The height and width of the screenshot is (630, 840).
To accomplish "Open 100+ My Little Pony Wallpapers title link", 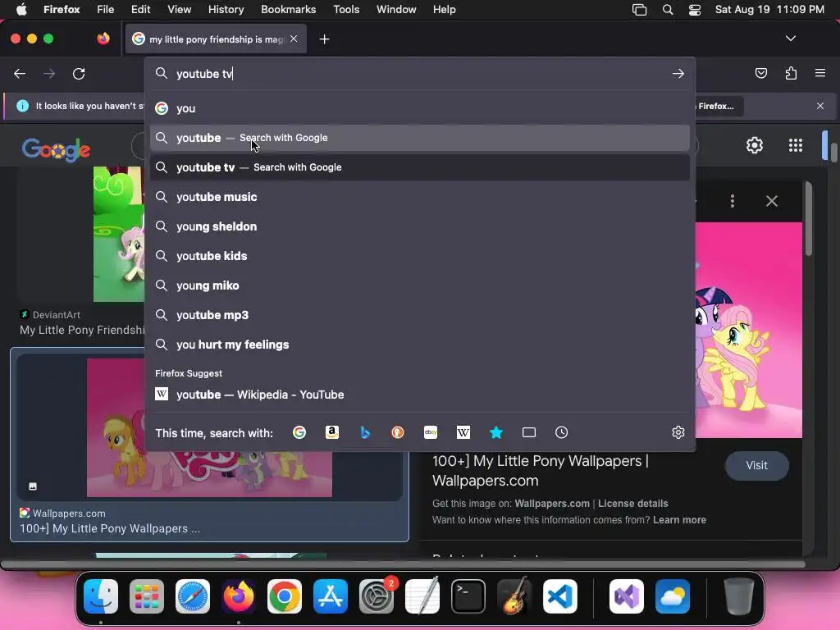I will [540, 471].
